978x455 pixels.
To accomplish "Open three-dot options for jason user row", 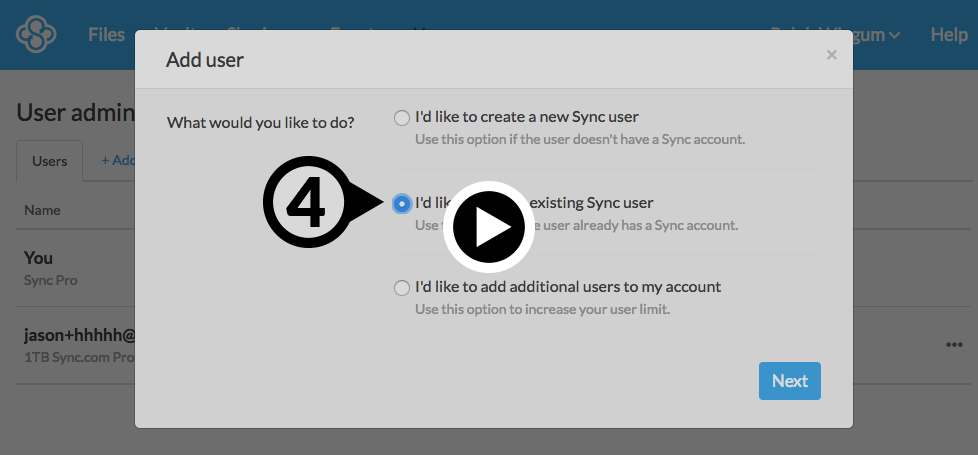I will point(954,345).
